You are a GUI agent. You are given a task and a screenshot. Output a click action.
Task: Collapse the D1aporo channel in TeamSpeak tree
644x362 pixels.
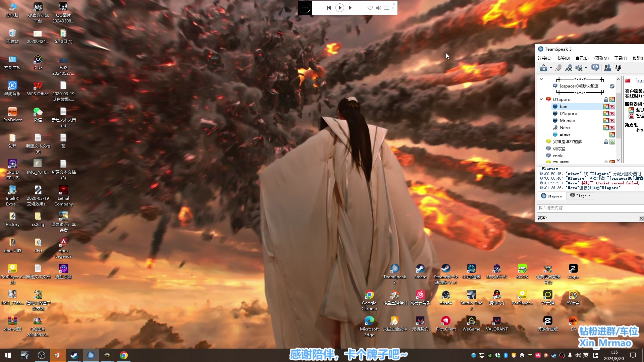pyautogui.click(x=541, y=99)
